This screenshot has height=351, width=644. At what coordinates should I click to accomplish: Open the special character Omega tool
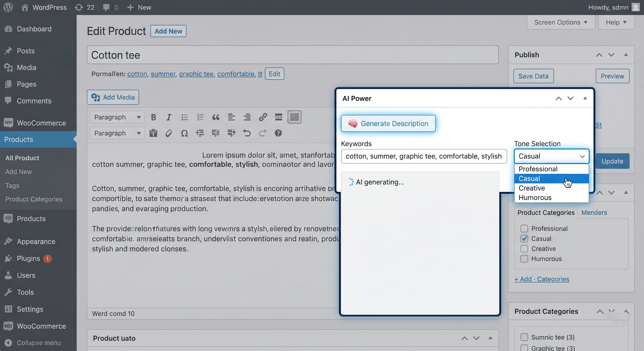tap(184, 133)
